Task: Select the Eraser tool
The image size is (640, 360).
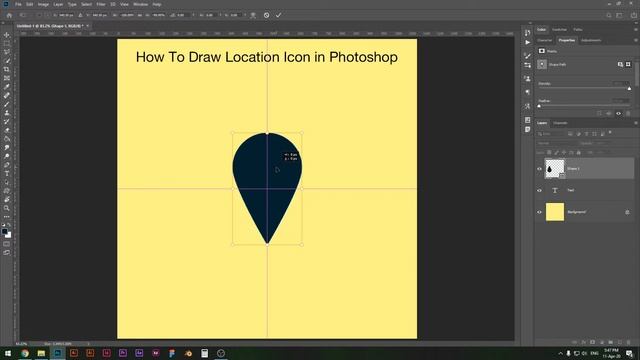Action: click(x=7, y=130)
